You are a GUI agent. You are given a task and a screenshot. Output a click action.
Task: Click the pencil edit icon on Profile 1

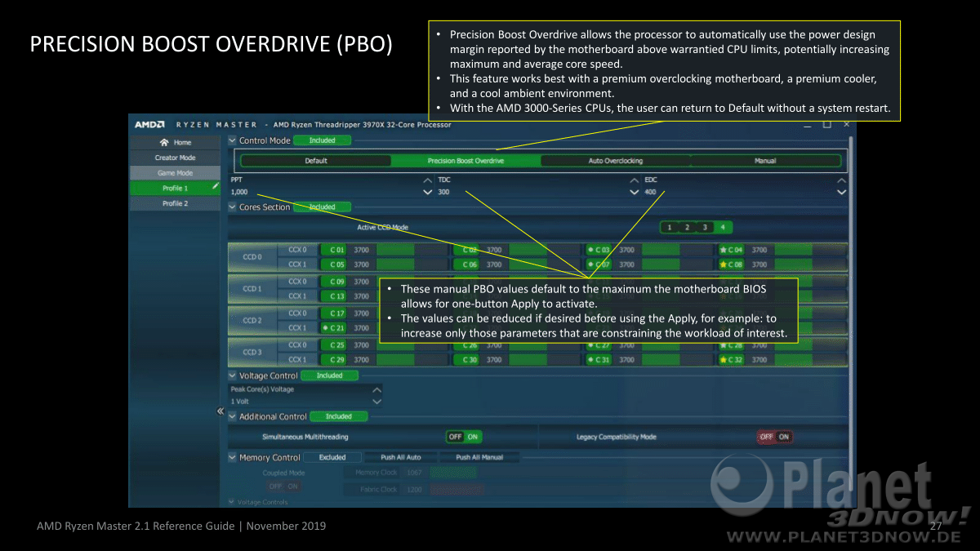(216, 187)
